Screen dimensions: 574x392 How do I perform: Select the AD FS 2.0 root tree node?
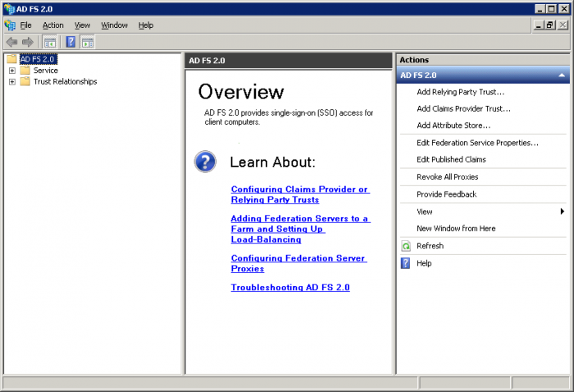click(x=38, y=59)
